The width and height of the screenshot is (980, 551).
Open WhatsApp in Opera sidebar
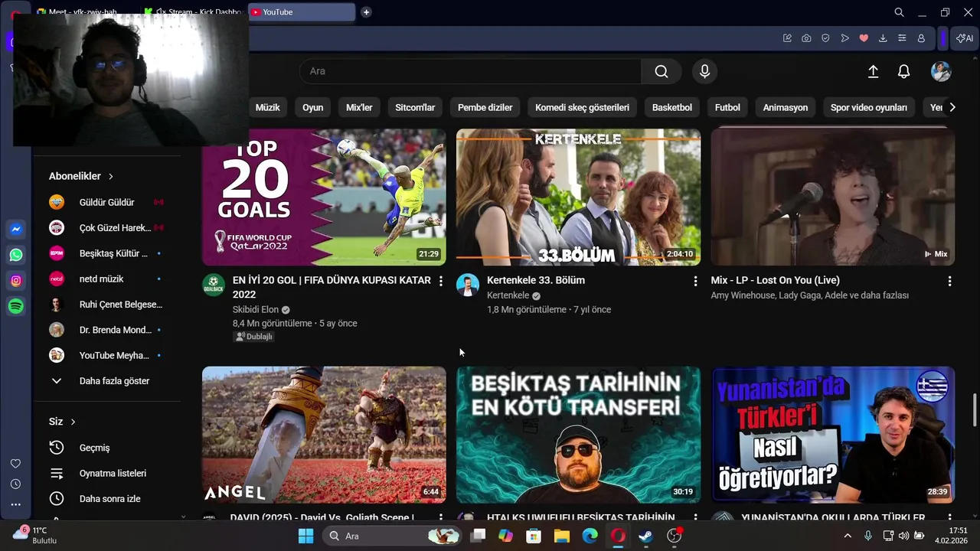(15, 255)
